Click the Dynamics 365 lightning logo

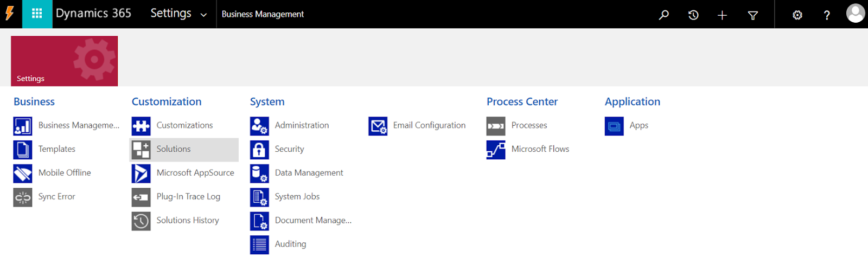9,14
